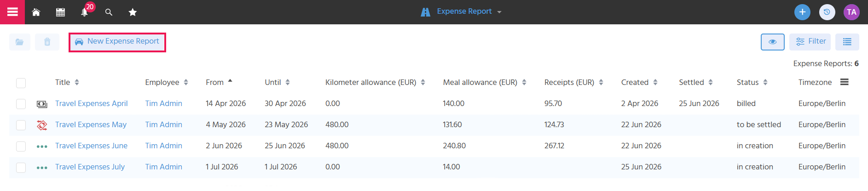Click three-dots icon for Travel Expenses July
The width and height of the screenshot is (868, 191).
tap(42, 168)
